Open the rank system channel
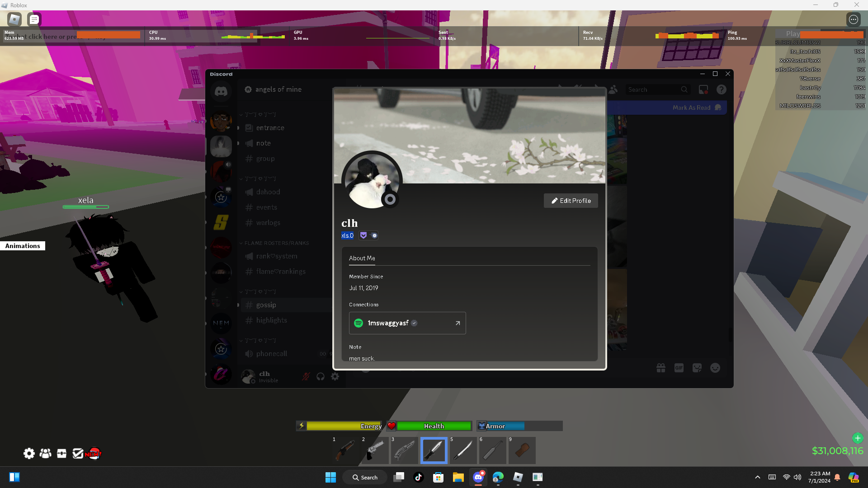 287,256
